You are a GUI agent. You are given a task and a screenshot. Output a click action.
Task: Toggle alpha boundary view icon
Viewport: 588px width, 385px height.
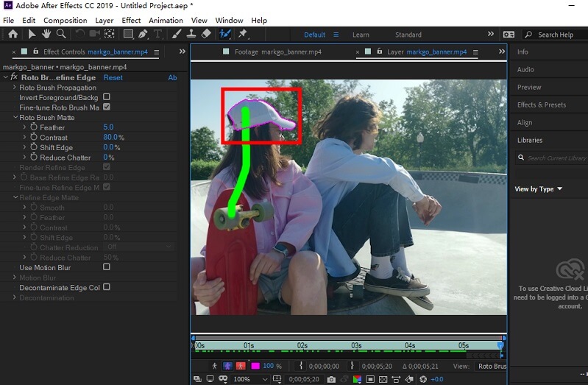tap(227, 366)
